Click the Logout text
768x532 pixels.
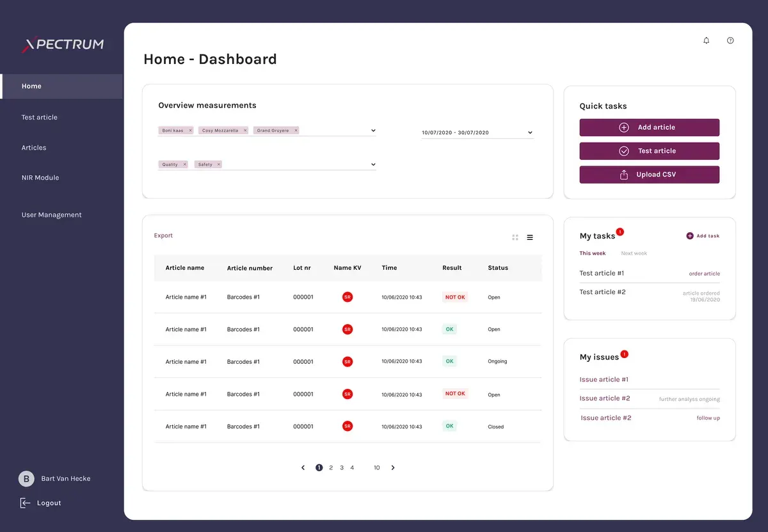coord(49,503)
